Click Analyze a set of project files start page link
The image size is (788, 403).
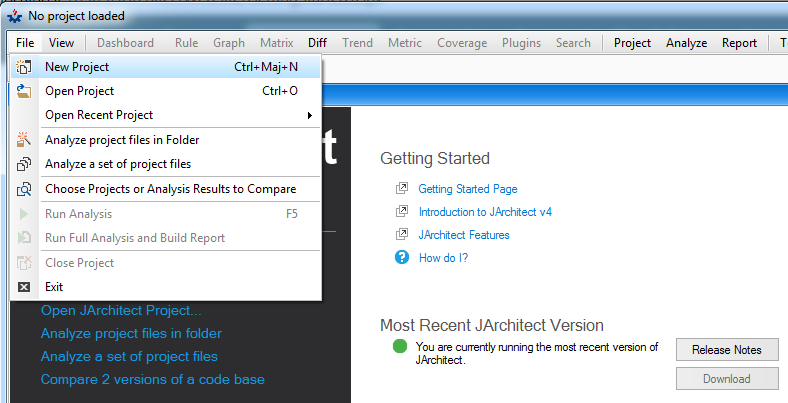129,356
